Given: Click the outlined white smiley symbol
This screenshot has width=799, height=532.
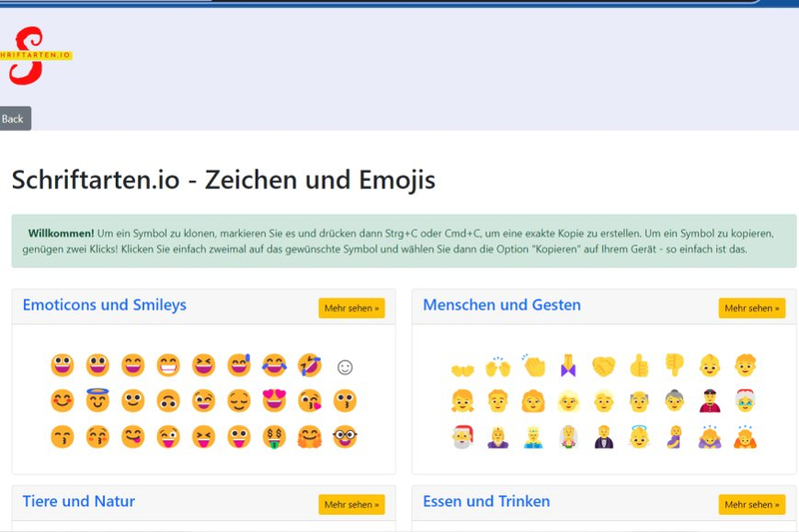Looking at the screenshot, I should [x=345, y=367].
